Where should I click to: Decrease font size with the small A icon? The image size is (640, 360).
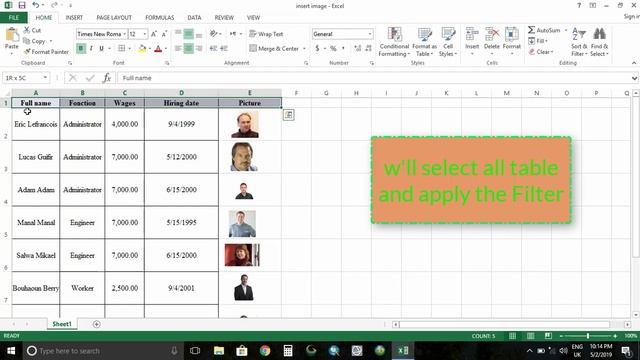(164, 34)
